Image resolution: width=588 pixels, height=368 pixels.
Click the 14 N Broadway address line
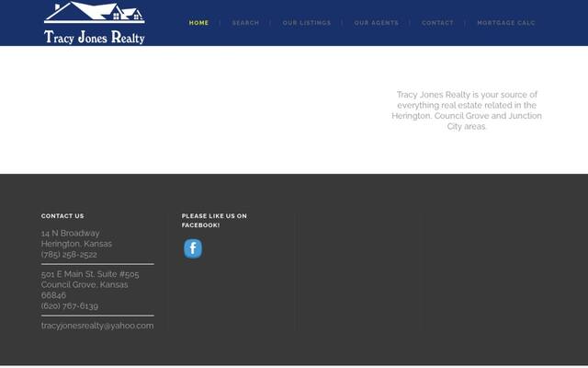(x=70, y=233)
